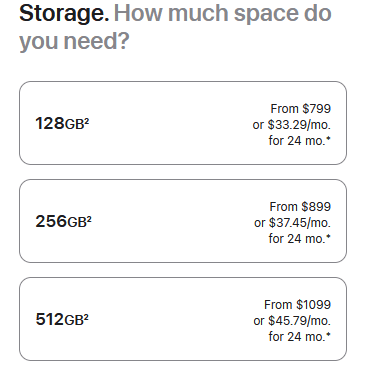Screen dimensions: 369x372
Task: Choose the 256GB storage option
Action: coord(183,221)
